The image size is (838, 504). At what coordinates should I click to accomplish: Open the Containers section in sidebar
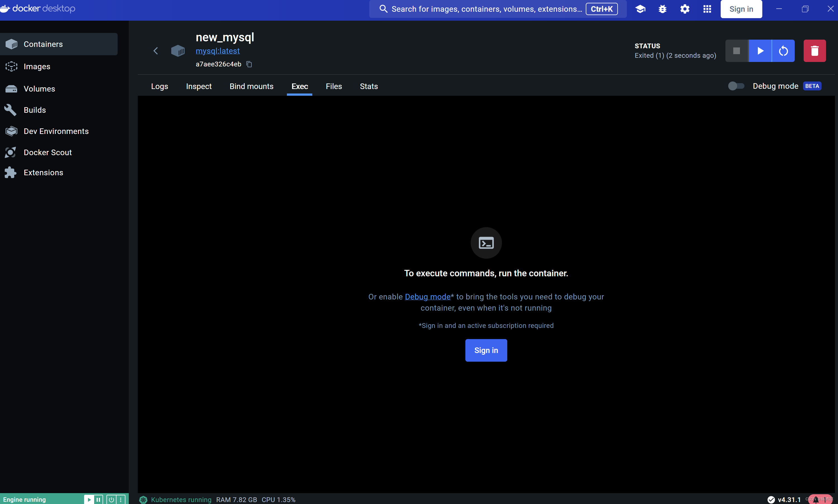pos(58,44)
